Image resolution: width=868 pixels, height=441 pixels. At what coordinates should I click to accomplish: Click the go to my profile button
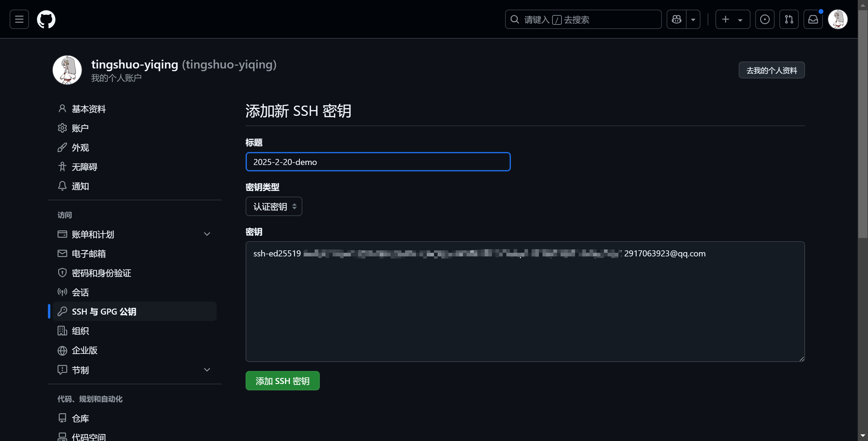pyautogui.click(x=771, y=70)
